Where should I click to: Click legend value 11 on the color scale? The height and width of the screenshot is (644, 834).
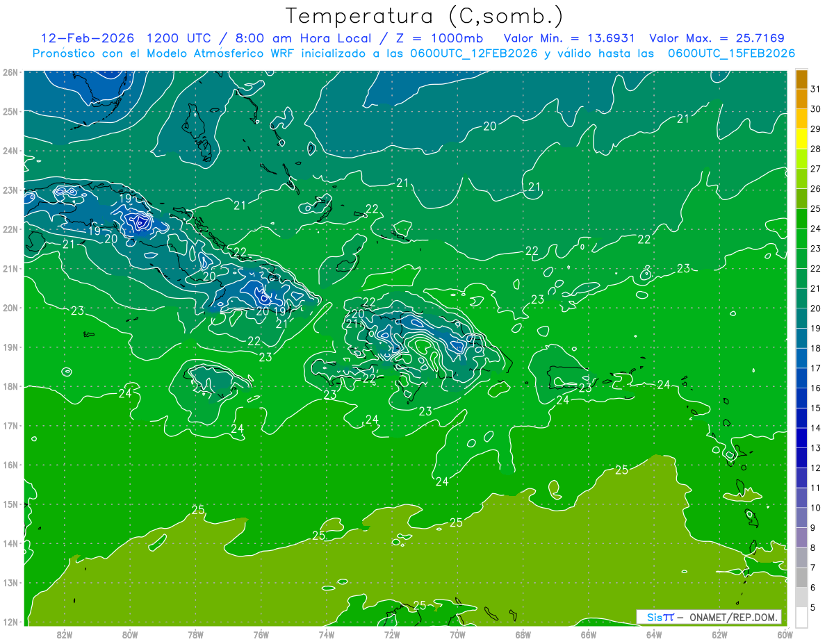coord(815,488)
